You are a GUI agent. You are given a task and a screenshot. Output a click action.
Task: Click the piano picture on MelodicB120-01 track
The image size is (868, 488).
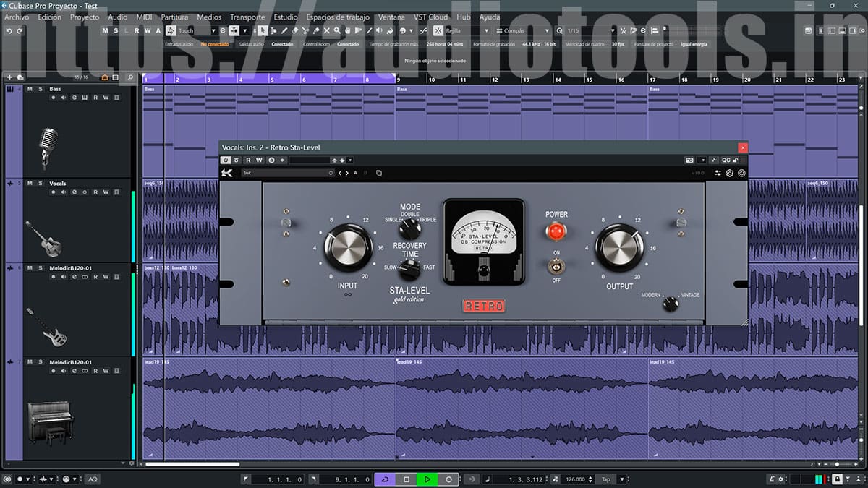(50, 424)
